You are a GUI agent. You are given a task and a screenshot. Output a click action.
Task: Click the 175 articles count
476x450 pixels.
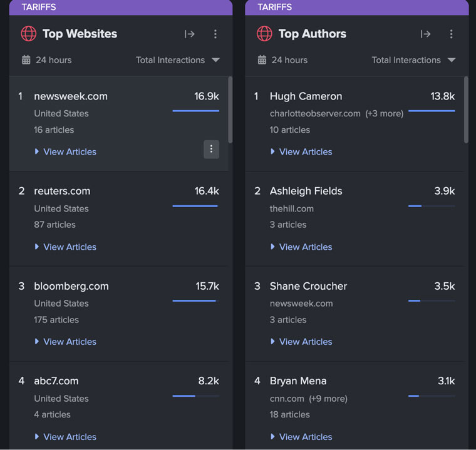[56, 320]
